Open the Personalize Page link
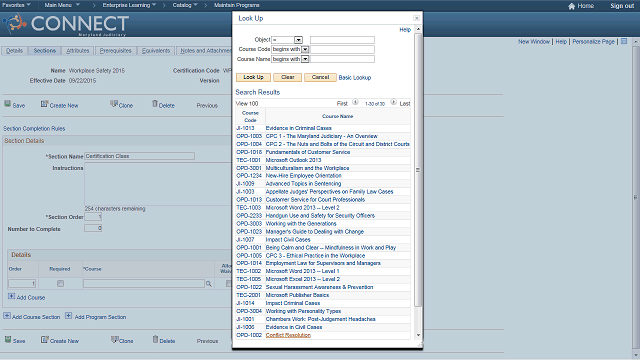This screenshot has height=360, width=640. click(x=593, y=42)
